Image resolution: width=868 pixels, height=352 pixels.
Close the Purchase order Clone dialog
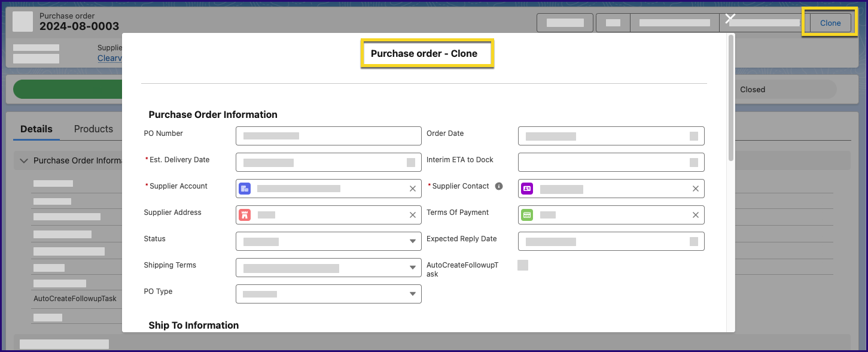pyautogui.click(x=730, y=19)
